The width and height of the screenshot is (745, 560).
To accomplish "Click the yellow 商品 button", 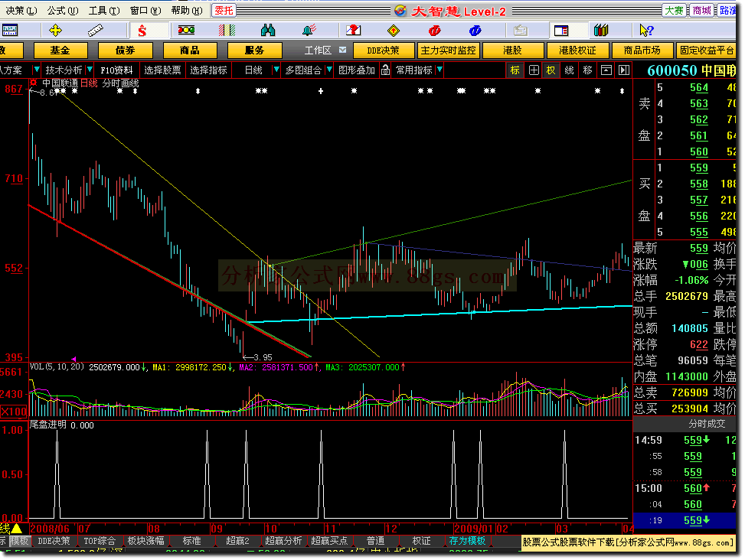I will 190,50.
